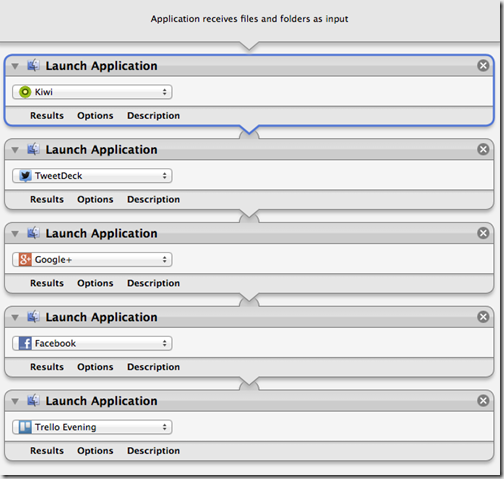
Task: Show Description for the Google+ action
Action: [x=153, y=283]
